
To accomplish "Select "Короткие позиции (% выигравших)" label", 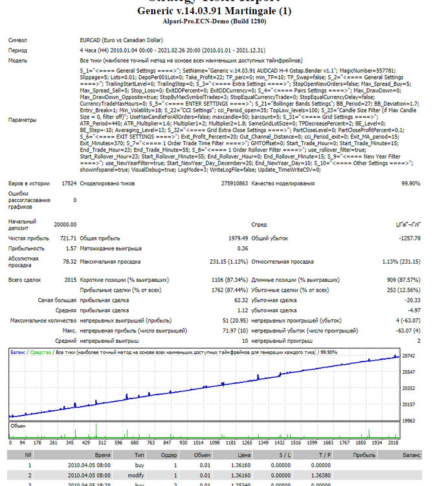I will [124, 280].
